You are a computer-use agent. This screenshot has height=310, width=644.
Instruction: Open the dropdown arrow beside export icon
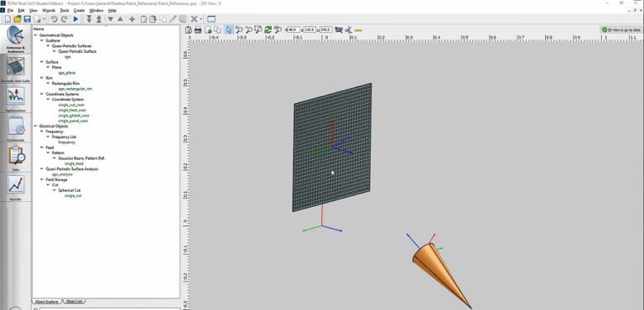point(44,19)
